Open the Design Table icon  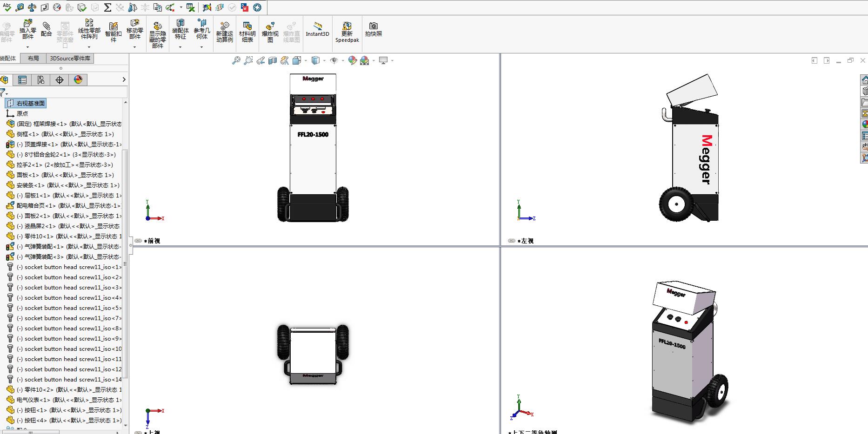tap(190, 7)
